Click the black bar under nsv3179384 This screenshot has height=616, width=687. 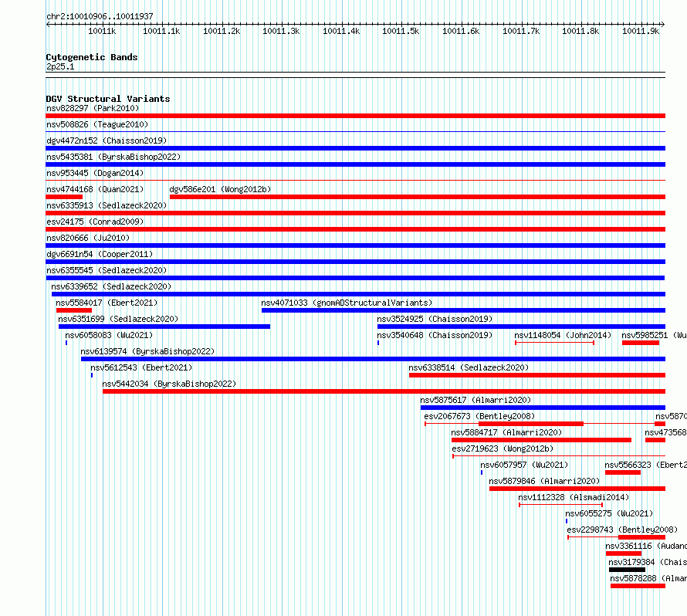627,570
